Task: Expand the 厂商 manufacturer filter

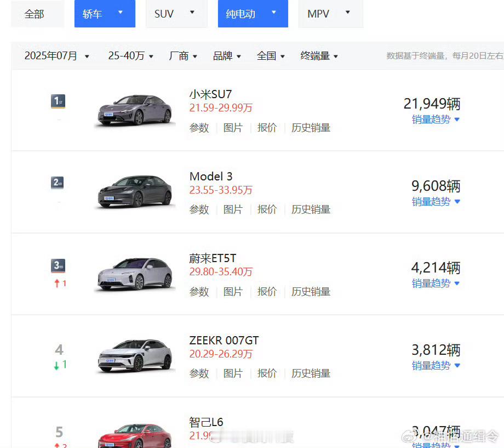Action: click(183, 56)
